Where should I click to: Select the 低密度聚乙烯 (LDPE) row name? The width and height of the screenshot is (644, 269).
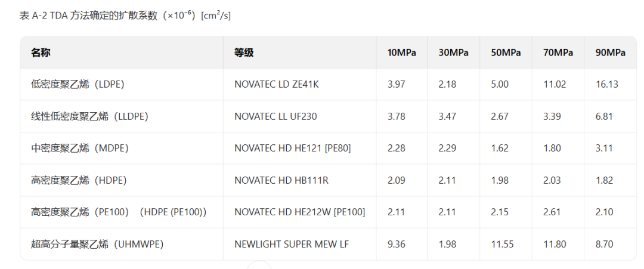pyautogui.click(x=78, y=84)
